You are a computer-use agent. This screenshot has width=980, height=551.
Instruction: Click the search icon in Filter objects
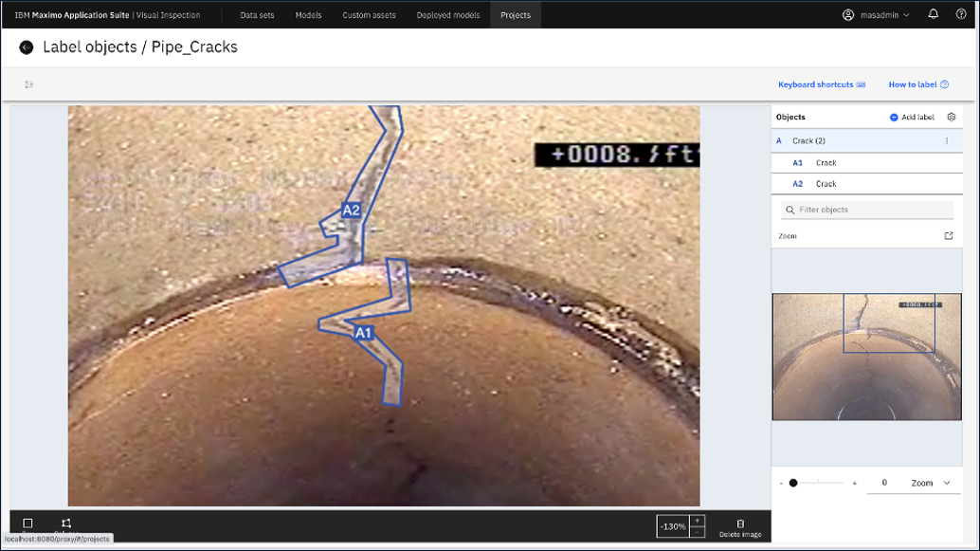(x=790, y=210)
